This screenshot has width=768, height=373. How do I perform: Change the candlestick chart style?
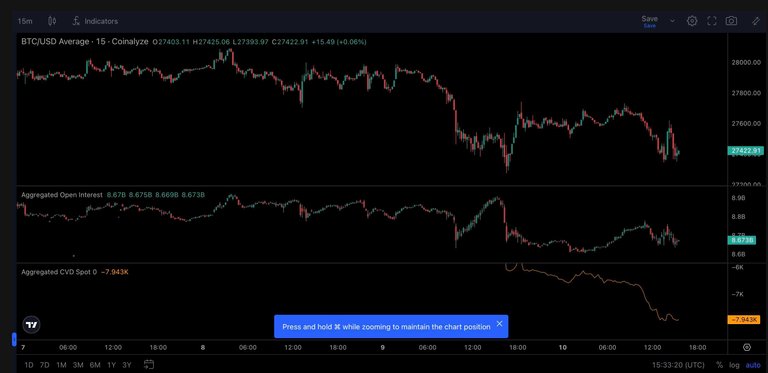[52, 21]
